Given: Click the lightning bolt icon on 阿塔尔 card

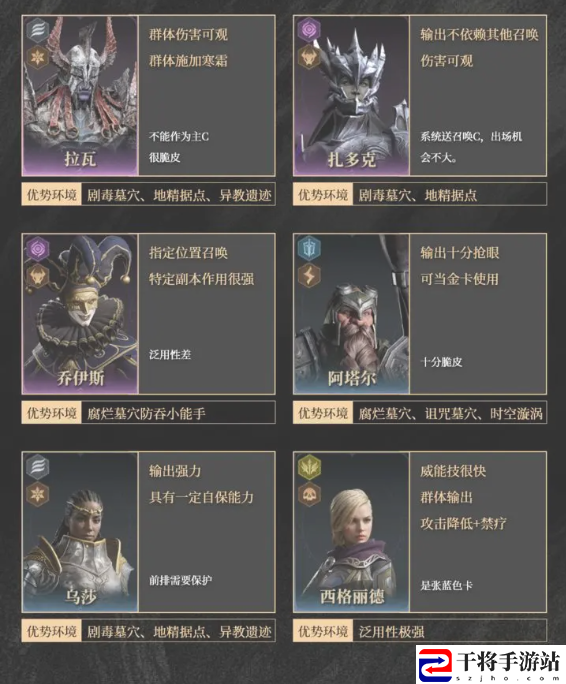Looking at the screenshot, I should 309,276.
